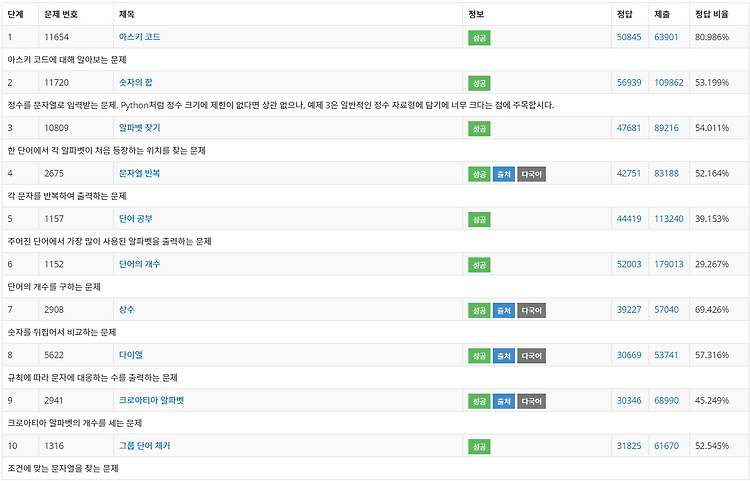Screen dimensions: 750x481
Task: Click correct count 42751
Action: (x=629, y=173)
